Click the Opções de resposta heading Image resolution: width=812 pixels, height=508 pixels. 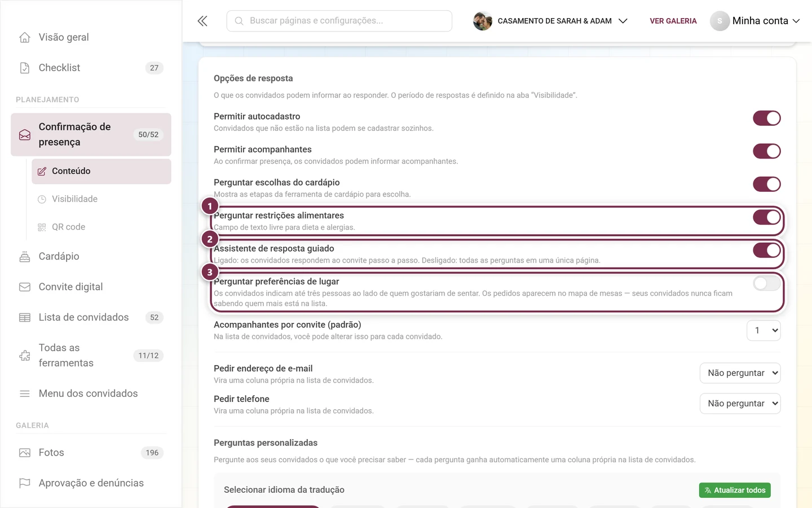click(253, 78)
